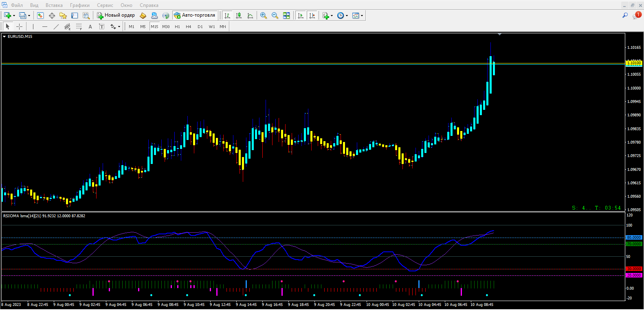Screen dimensions: 644x310
Task: Switch timeframe to M1
Action: click(132, 26)
